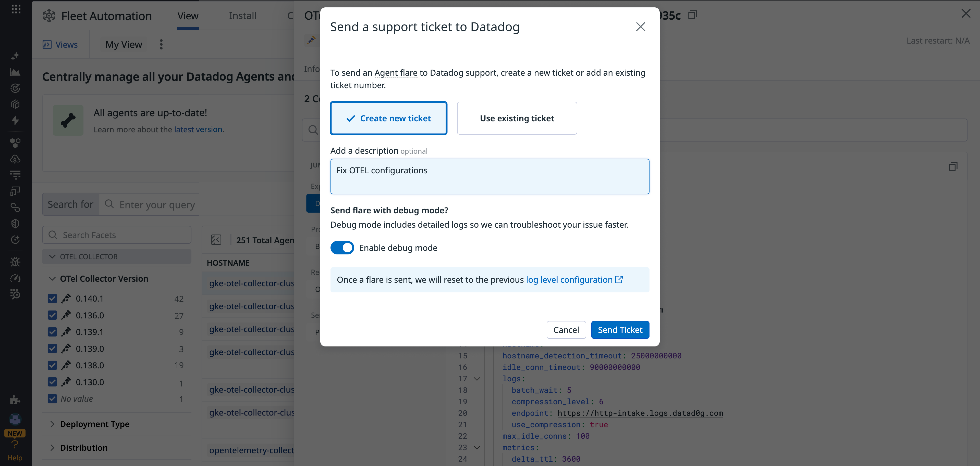Screen dimensions: 980x466
Task: Select the Use existing ticket option
Action: coord(517,118)
